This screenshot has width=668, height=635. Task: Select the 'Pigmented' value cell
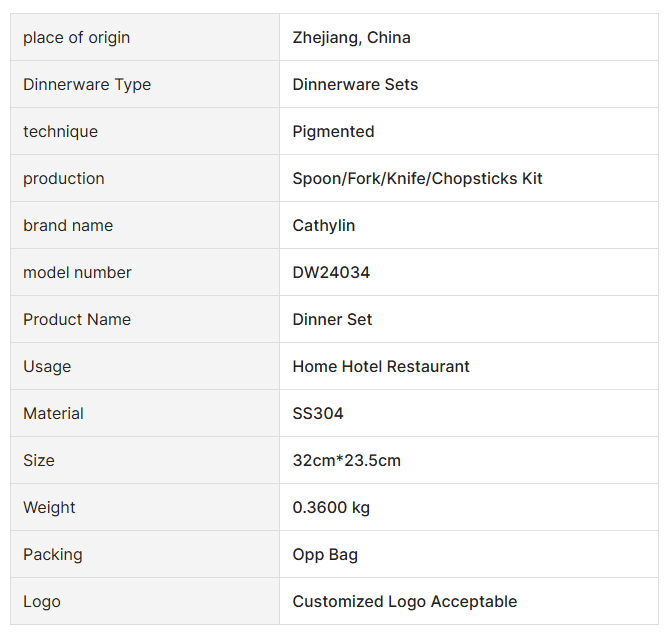(333, 132)
